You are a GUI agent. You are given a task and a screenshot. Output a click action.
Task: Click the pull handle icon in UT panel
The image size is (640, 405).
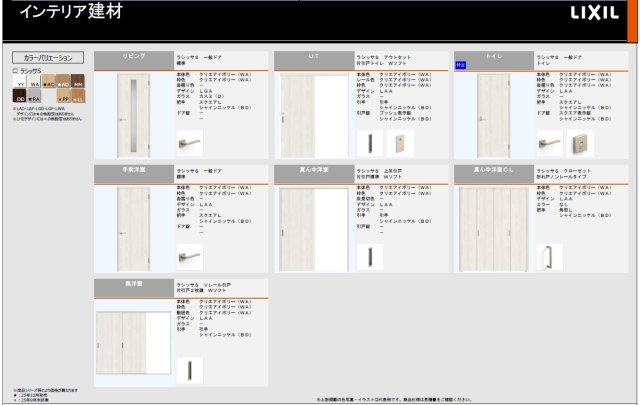(368, 142)
